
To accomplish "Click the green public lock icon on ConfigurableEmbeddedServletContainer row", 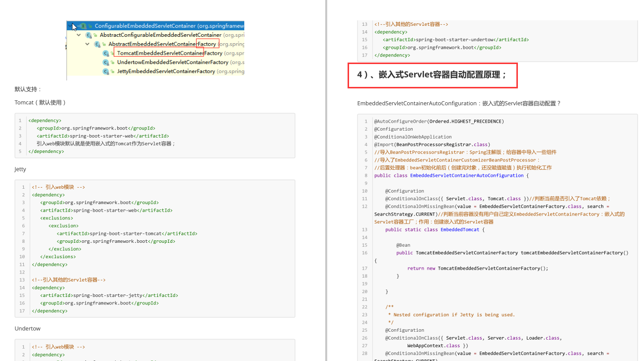I will [x=90, y=26].
